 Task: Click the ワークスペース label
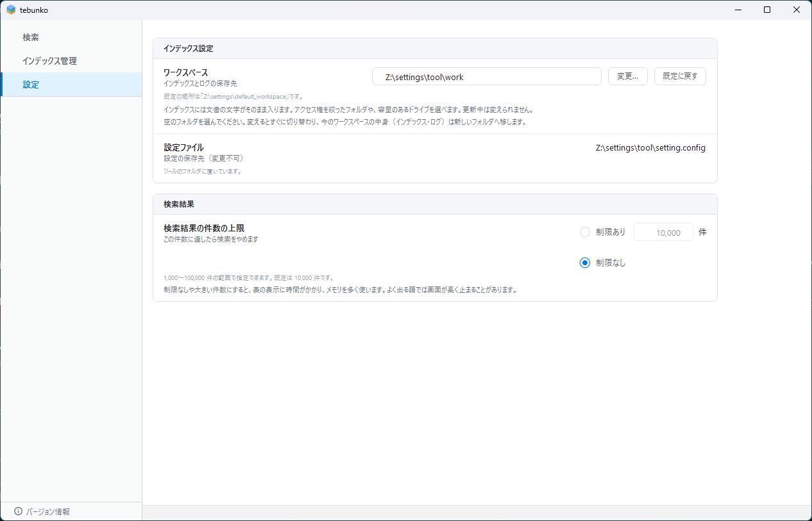click(x=186, y=72)
